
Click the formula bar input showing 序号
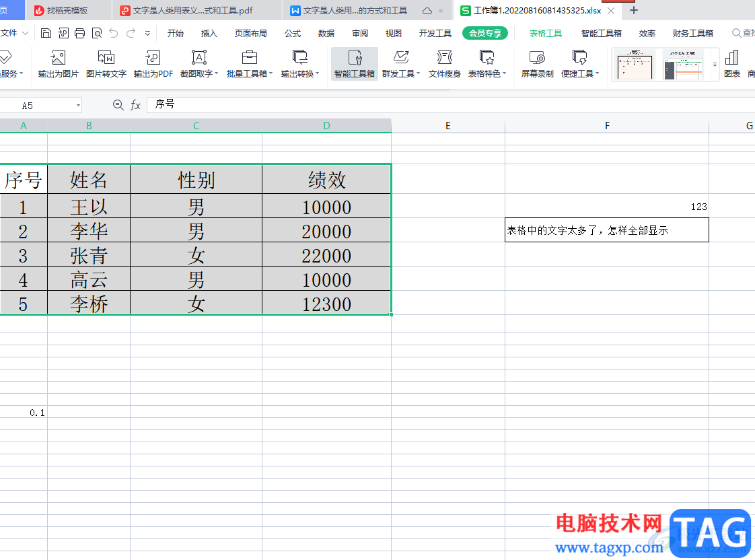coord(450,104)
